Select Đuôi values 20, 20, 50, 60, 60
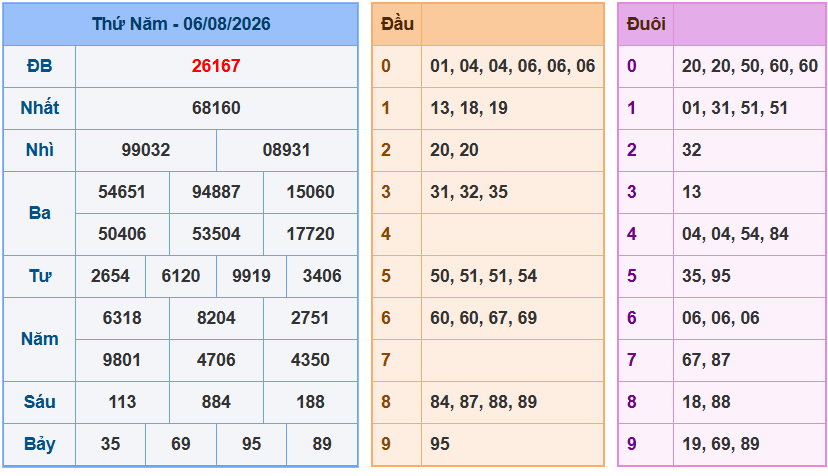 point(750,66)
